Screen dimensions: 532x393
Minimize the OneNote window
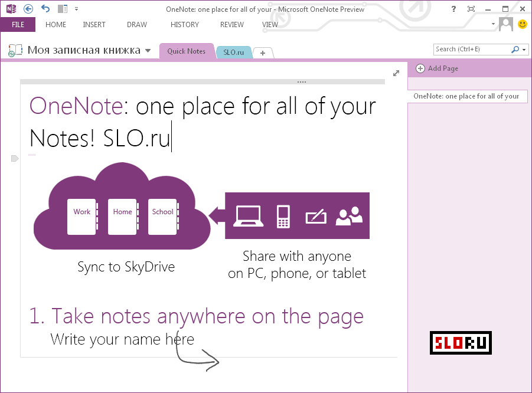click(488, 9)
